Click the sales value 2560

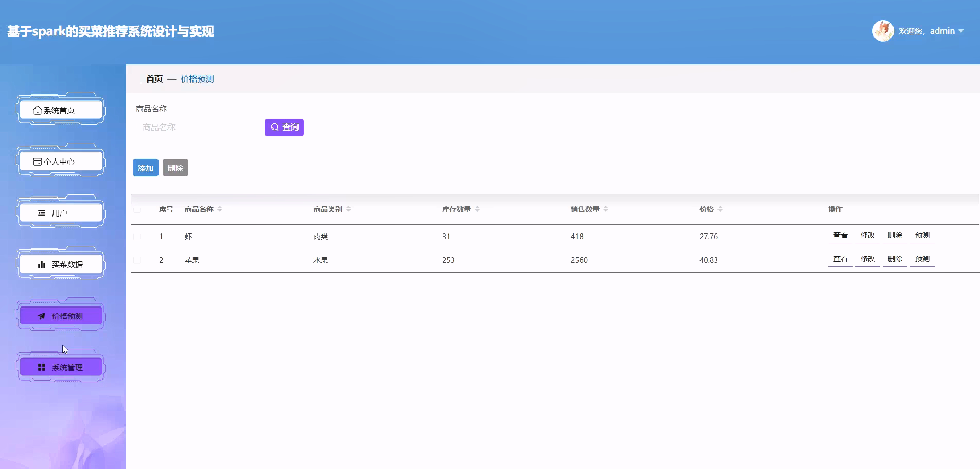tap(579, 260)
